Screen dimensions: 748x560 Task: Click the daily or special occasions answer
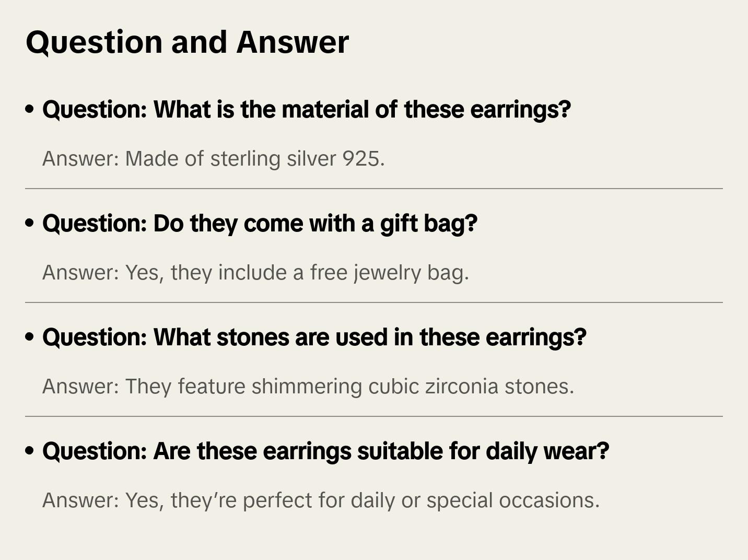tap(321, 500)
